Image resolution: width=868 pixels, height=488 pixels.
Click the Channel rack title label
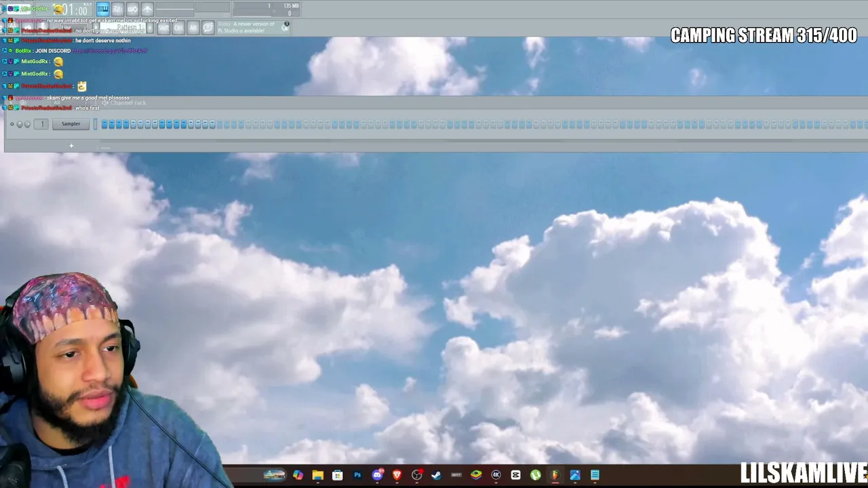coord(128,103)
